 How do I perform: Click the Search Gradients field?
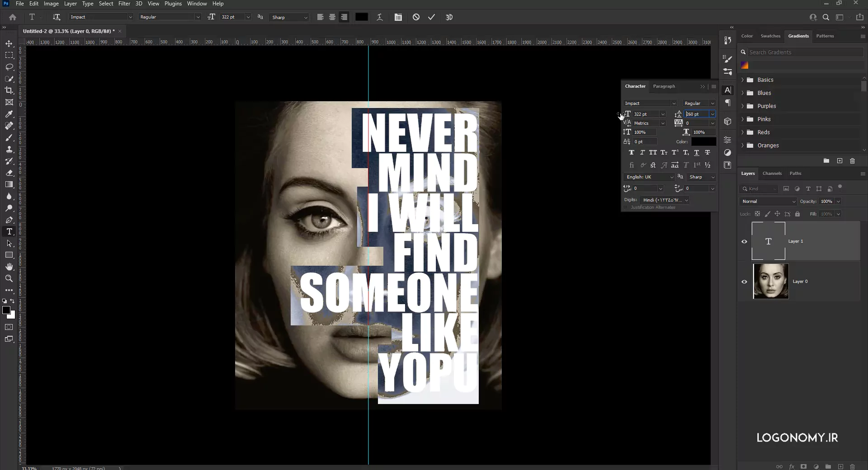pos(805,52)
